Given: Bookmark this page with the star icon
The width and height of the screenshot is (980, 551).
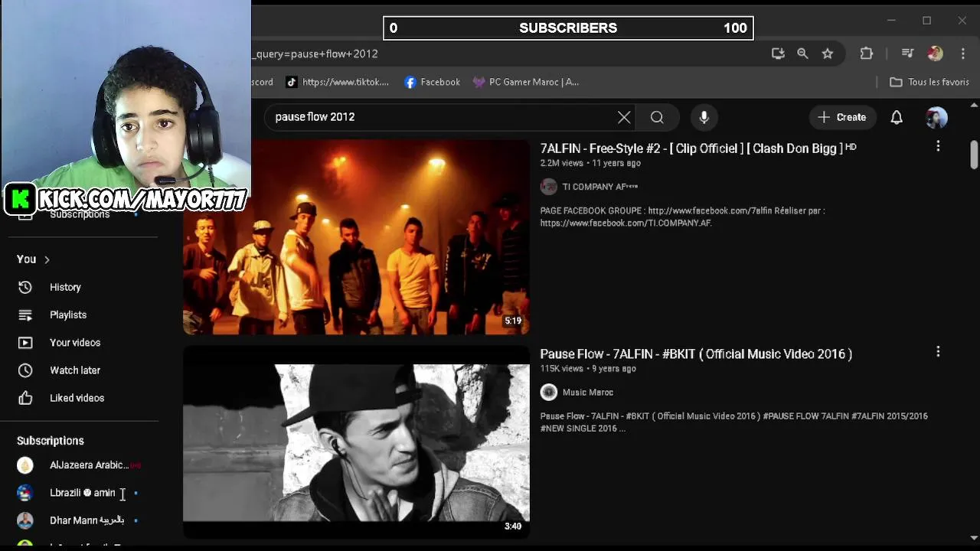Looking at the screenshot, I should (828, 54).
